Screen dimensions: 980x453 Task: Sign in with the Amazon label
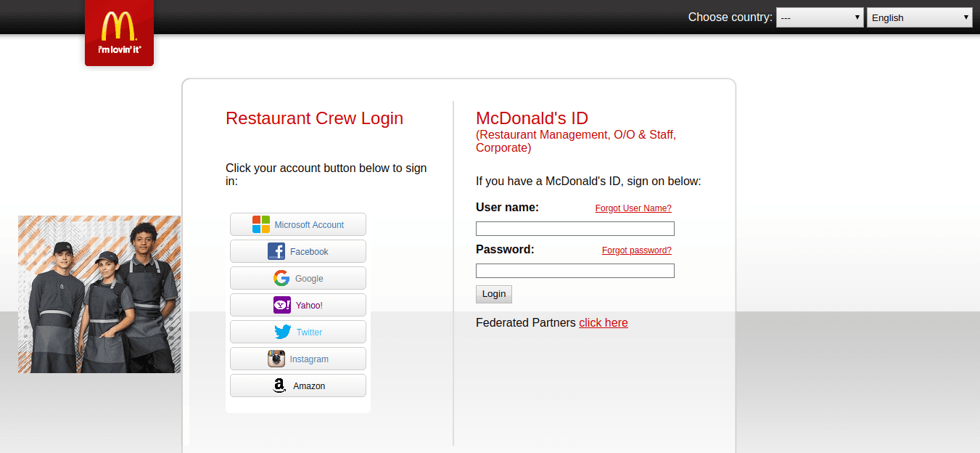[309, 385]
